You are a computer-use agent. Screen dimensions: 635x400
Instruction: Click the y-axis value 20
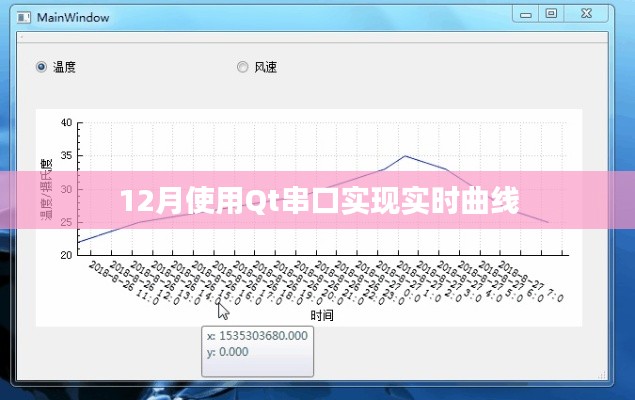(x=66, y=255)
